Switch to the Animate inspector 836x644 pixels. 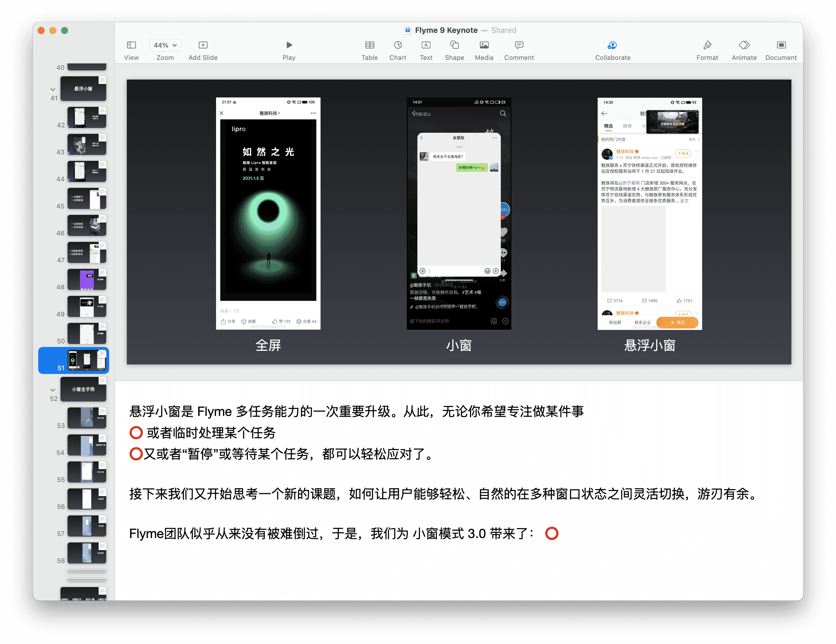(744, 45)
